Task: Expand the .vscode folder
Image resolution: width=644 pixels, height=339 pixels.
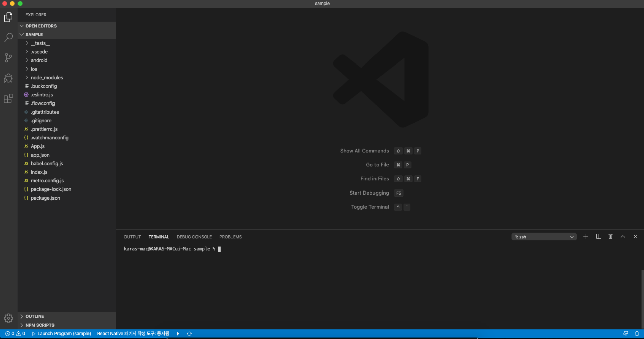Action: (x=67, y=52)
